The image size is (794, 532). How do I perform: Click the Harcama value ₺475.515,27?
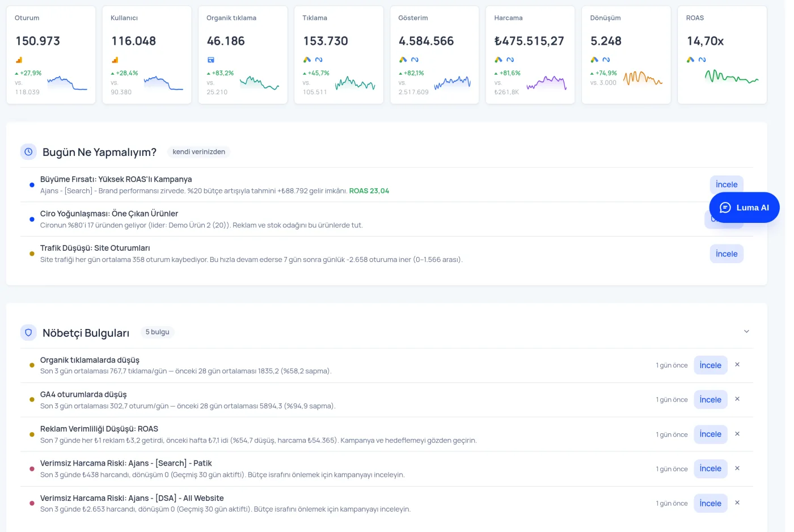[529, 41]
